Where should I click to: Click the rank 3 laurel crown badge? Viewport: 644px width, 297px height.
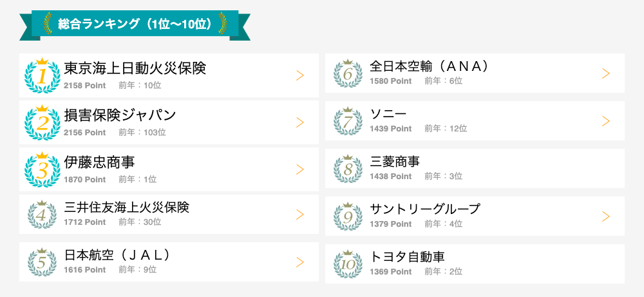pyautogui.click(x=42, y=169)
